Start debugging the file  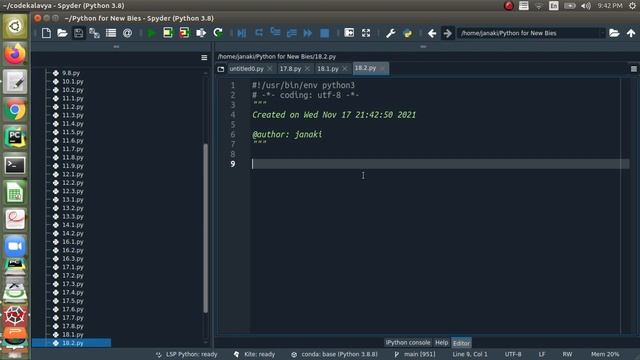(242, 33)
